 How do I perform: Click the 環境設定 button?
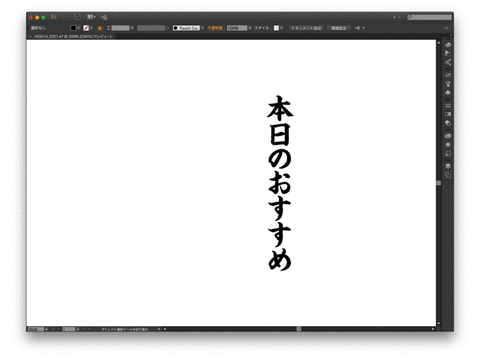tap(339, 28)
